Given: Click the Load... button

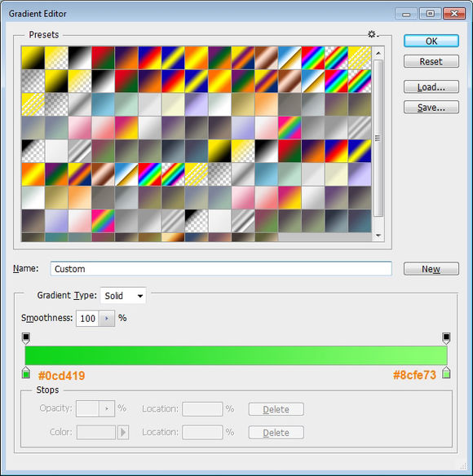Looking at the screenshot, I should (431, 87).
